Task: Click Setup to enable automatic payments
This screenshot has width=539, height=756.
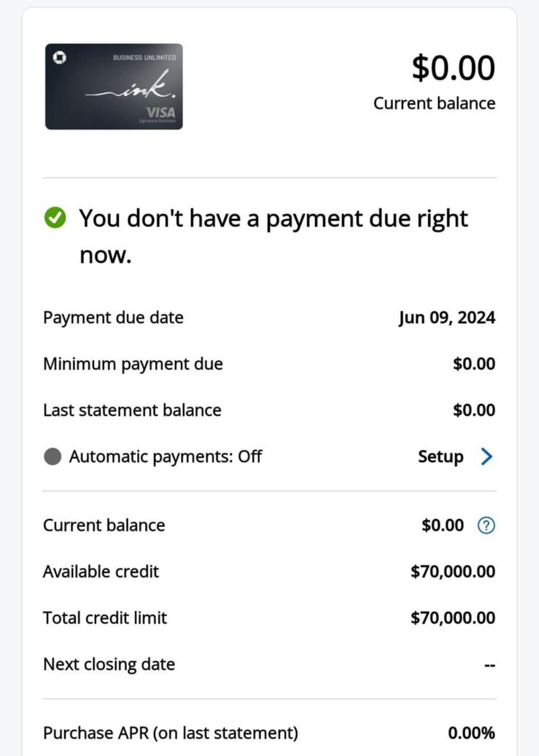Action: click(440, 457)
